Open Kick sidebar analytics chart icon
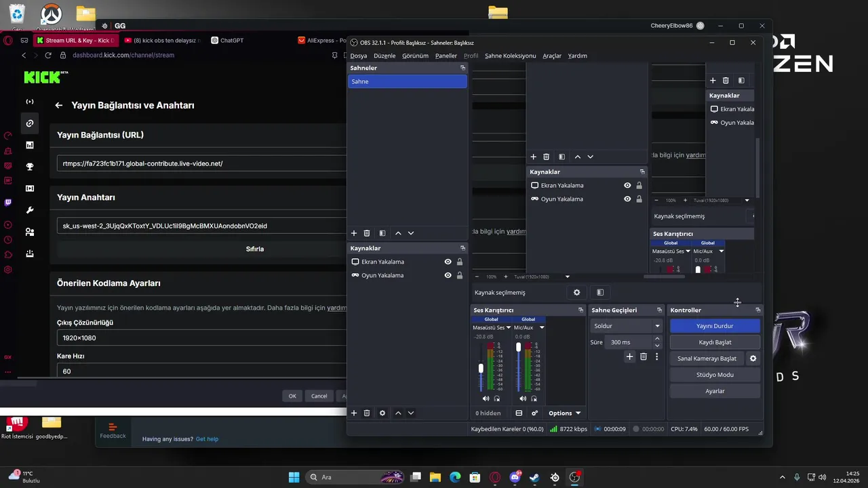 (29, 145)
